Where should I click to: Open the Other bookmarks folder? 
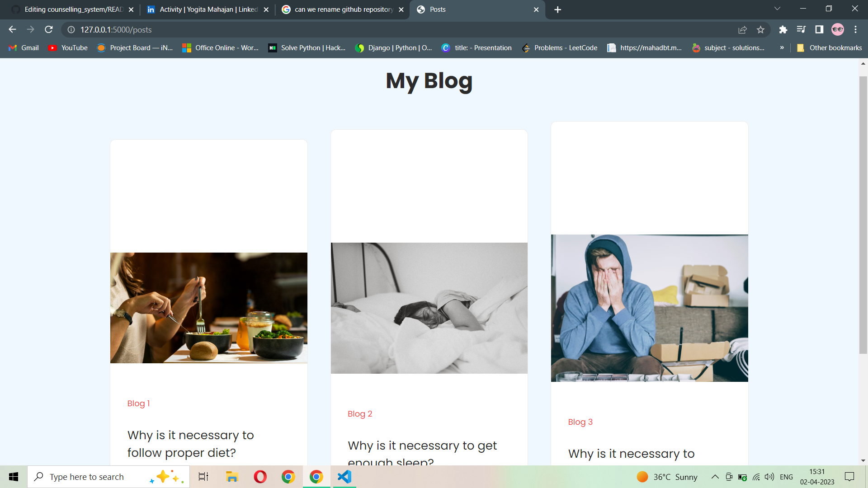coord(829,48)
